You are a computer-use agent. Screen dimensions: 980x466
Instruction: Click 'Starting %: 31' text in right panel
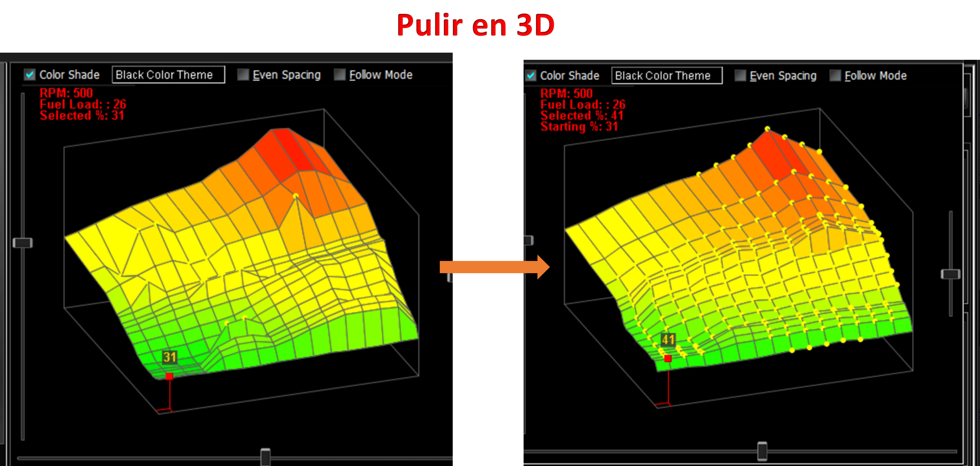click(x=579, y=126)
